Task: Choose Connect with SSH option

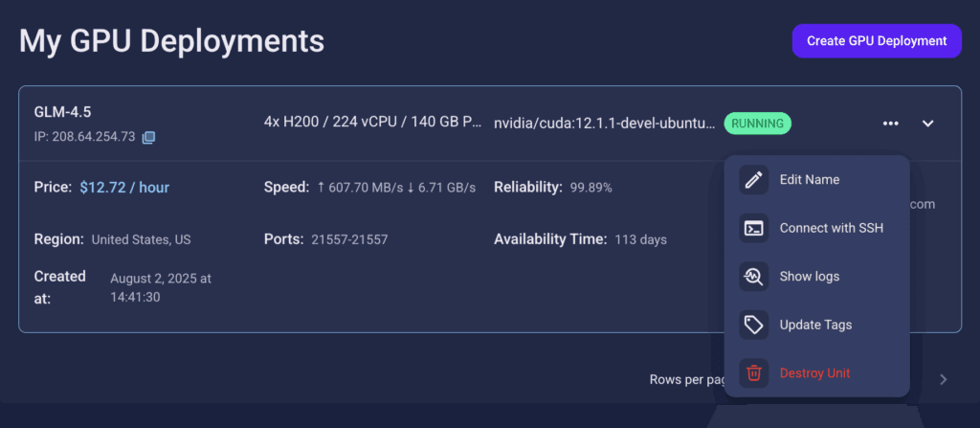Action: point(831,228)
